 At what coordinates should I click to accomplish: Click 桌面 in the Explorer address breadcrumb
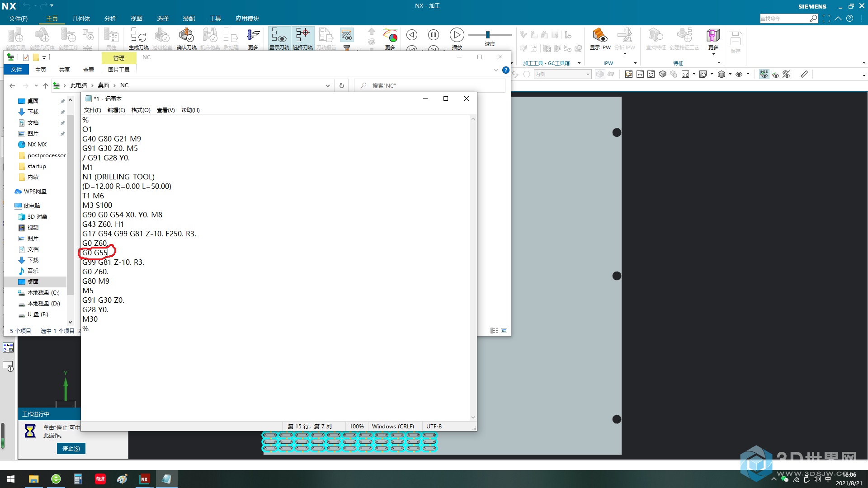[104, 85]
